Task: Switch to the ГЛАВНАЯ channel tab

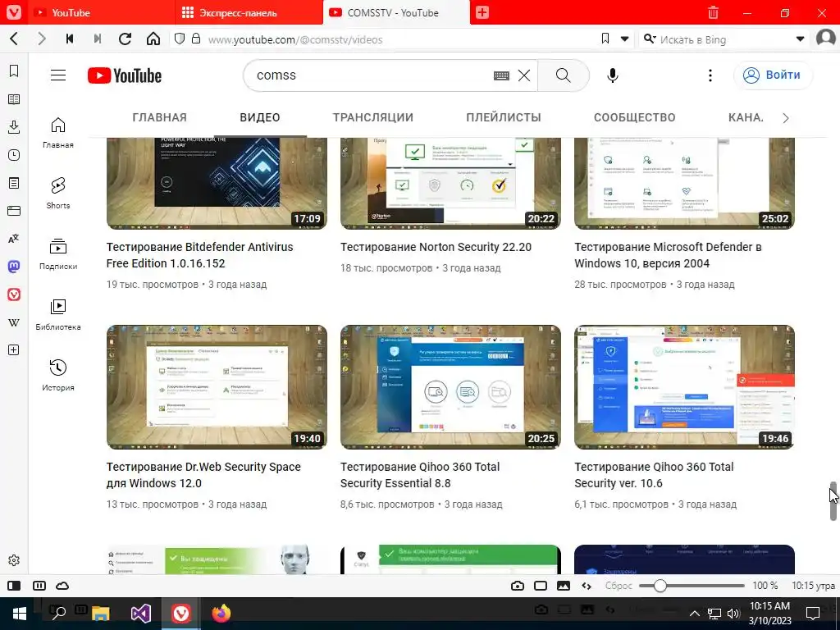Action: click(x=160, y=117)
